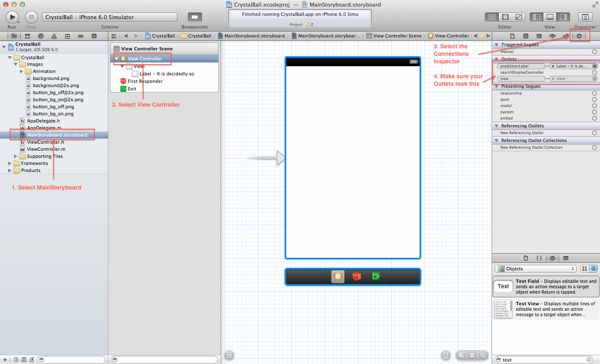Open the Connections inspector tab
This screenshot has width=600, height=364.
pyautogui.click(x=579, y=36)
